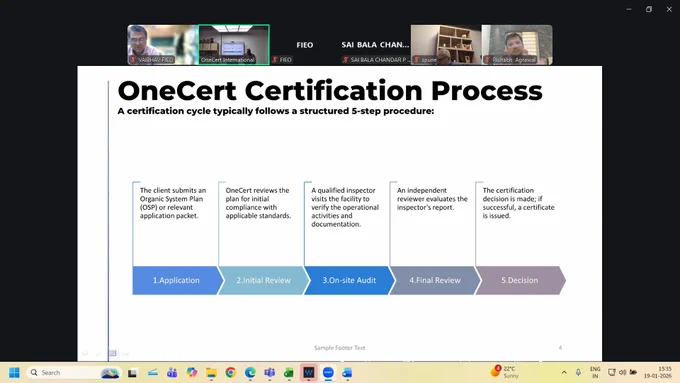Image resolution: width=680 pixels, height=383 pixels.
Task: Open Task View from the taskbar
Action: click(x=132, y=373)
